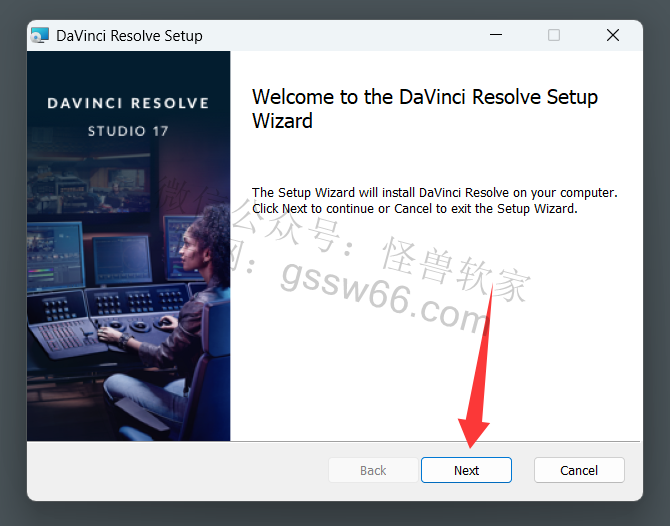The height and width of the screenshot is (526, 670).
Task: Cancel the DaVinci Resolve setup wizard
Action: coord(579,470)
